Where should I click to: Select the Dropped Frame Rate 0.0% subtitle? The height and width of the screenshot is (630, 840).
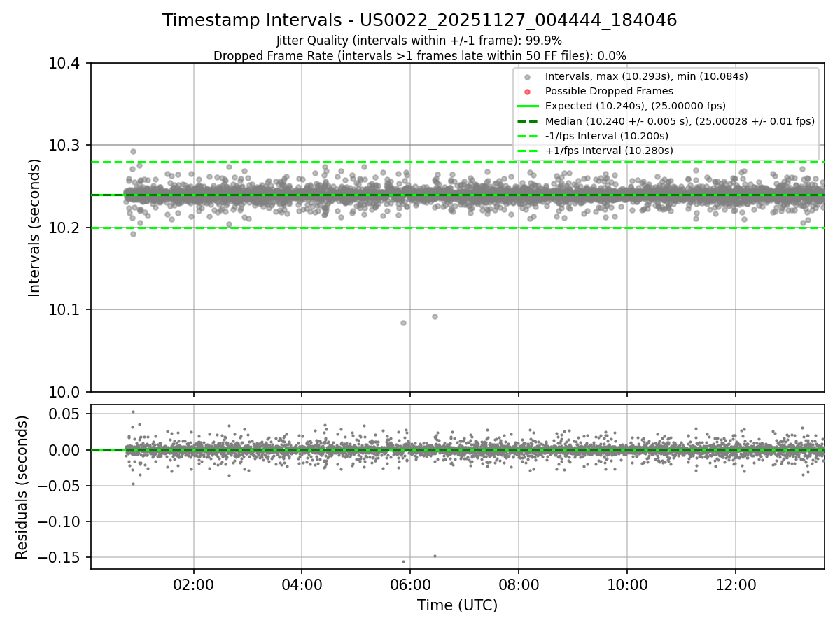[419, 56]
